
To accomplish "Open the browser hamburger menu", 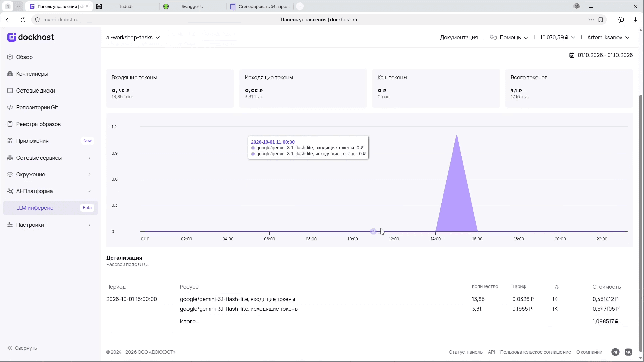I will 591,6.
